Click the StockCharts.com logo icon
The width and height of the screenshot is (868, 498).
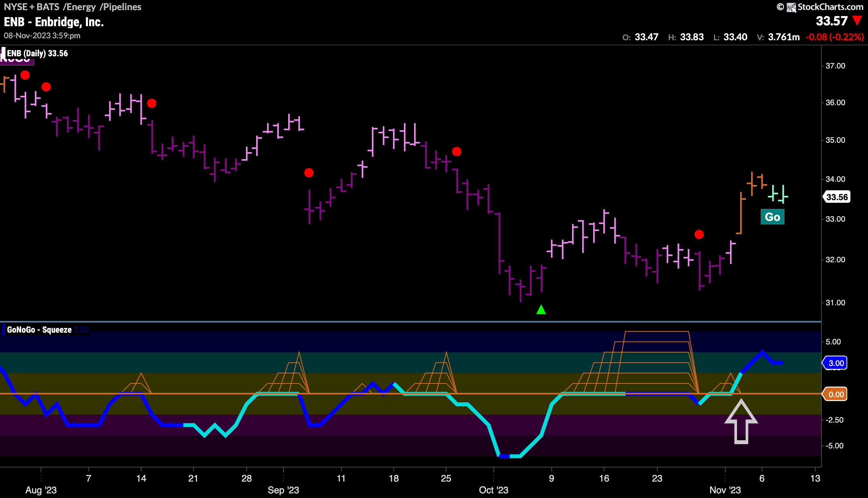pos(791,7)
